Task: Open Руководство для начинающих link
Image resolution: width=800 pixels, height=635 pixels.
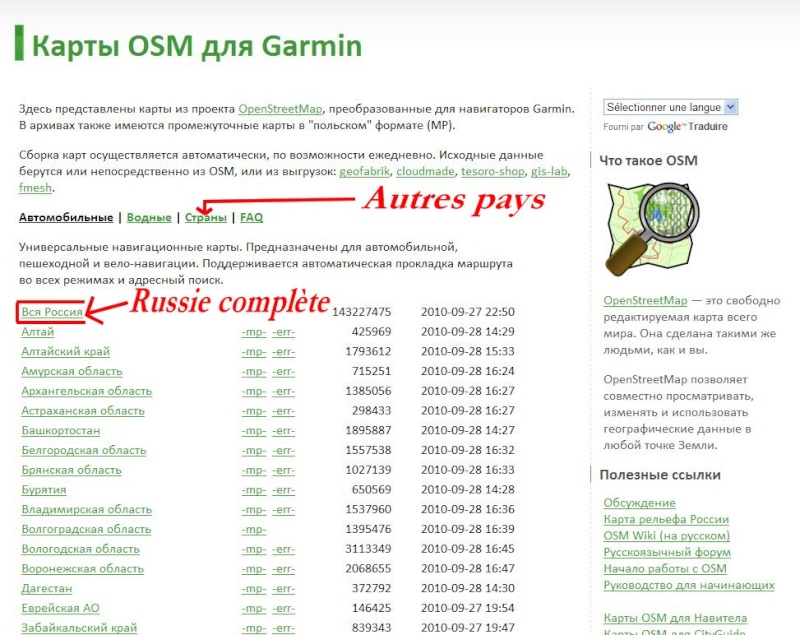Action: 689,585
